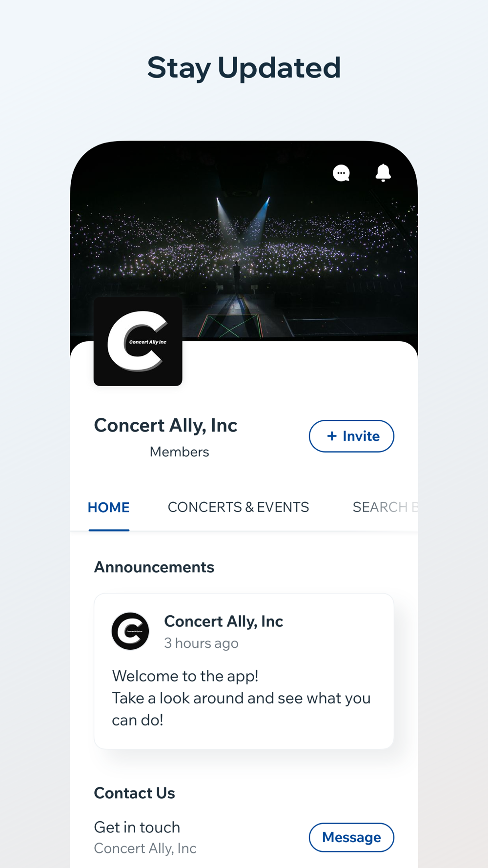Tap the large Concert Ally Inc logo
488x868 pixels.
click(138, 341)
